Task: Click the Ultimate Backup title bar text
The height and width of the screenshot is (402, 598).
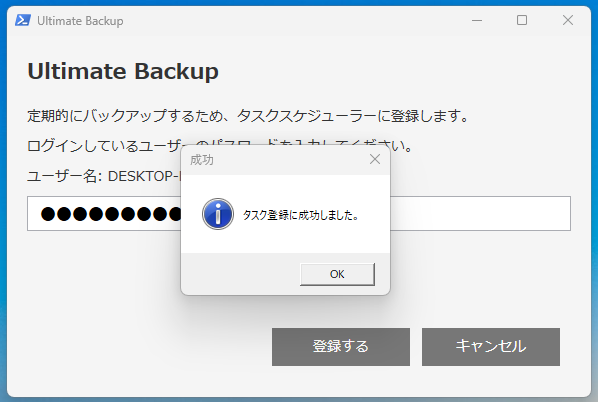Action: tap(80, 21)
